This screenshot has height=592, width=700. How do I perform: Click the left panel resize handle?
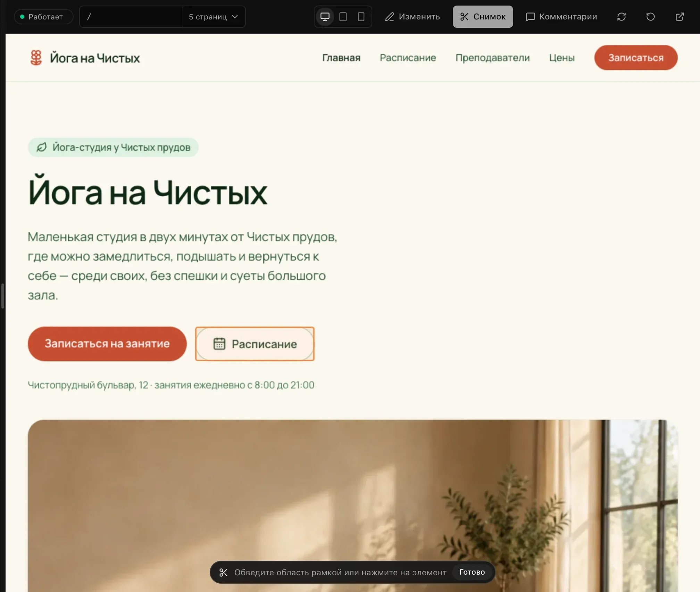pos(3,296)
